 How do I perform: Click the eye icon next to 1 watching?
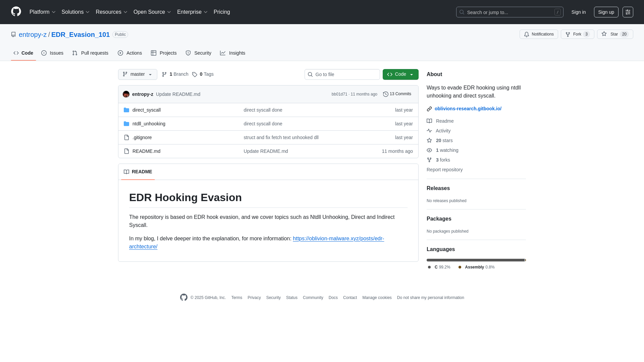tap(429, 150)
